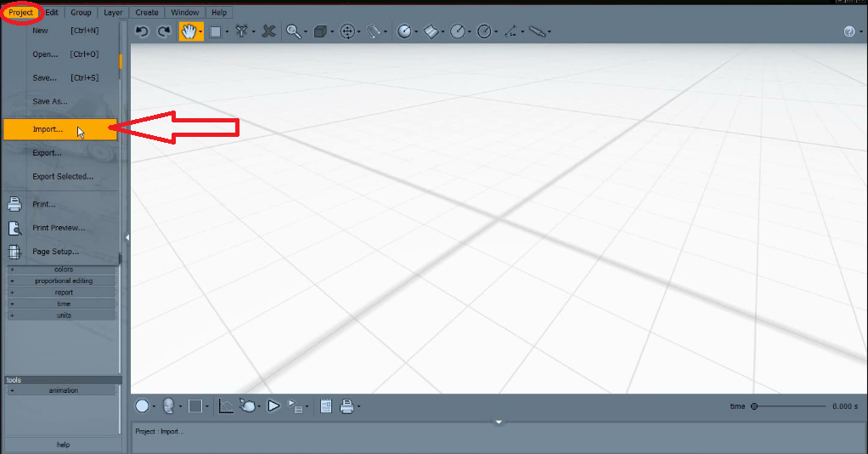Click the report page icon in bottom toolbar
868x454 pixels.
tap(326, 406)
